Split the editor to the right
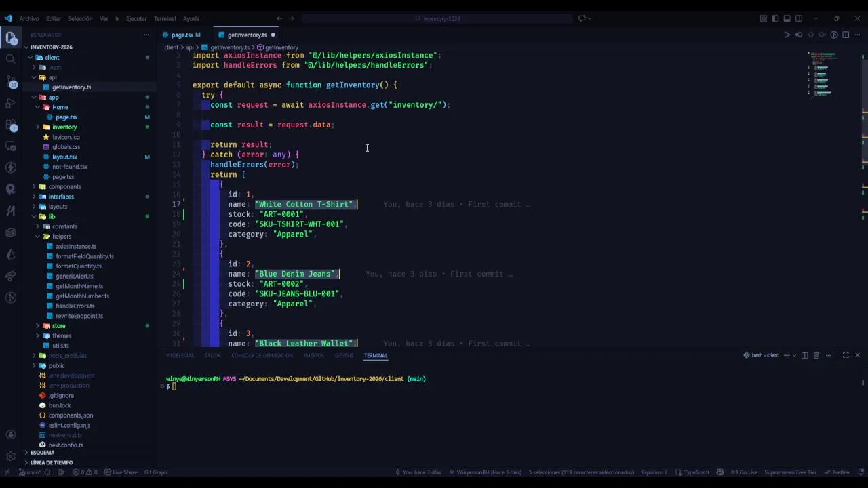The image size is (868, 488). (846, 35)
